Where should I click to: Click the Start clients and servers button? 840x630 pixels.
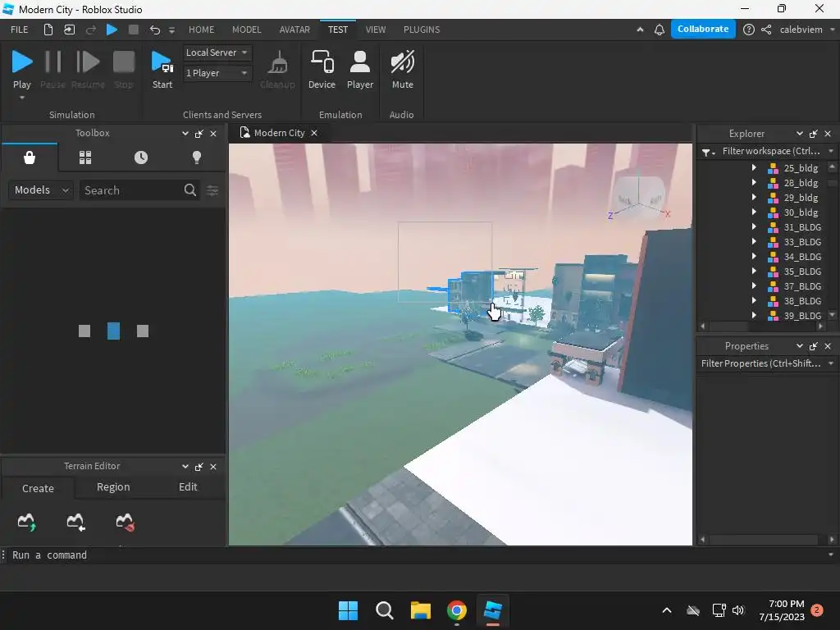click(162, 69)
